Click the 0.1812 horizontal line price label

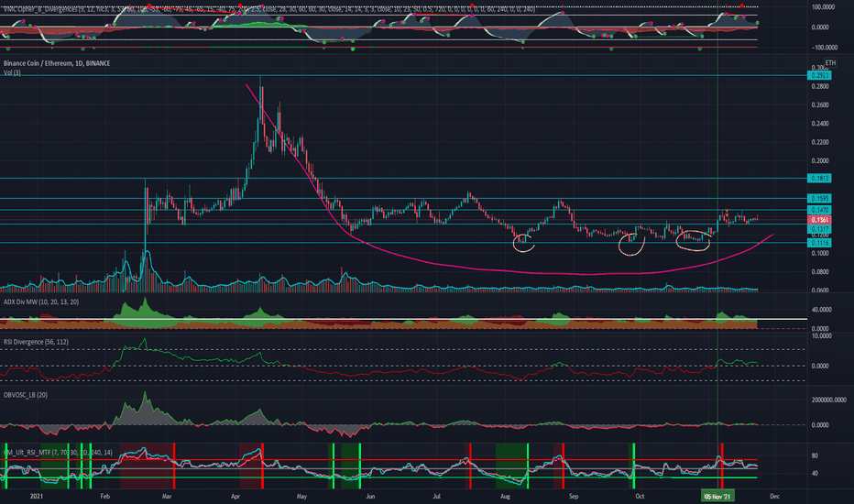pos(819,178)
